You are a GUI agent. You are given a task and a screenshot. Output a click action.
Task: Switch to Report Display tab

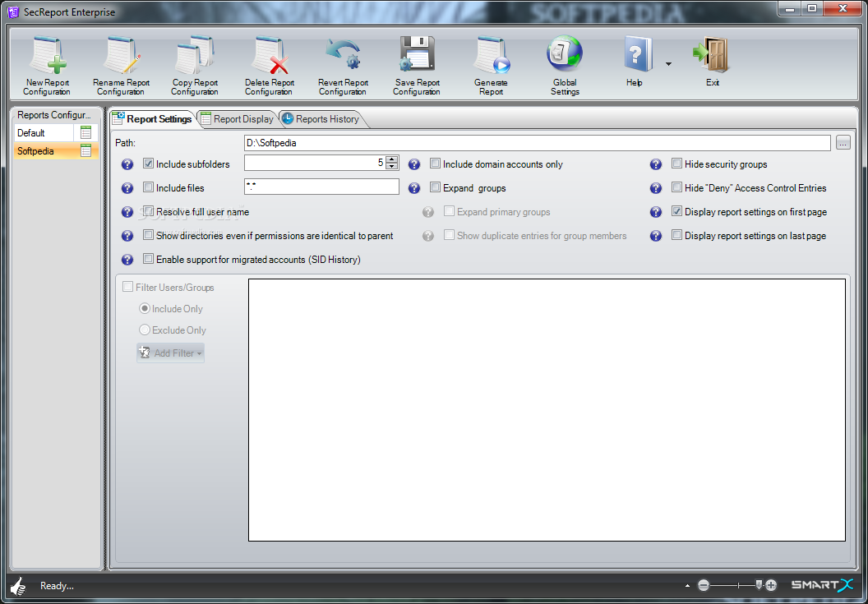click(237, 119)
